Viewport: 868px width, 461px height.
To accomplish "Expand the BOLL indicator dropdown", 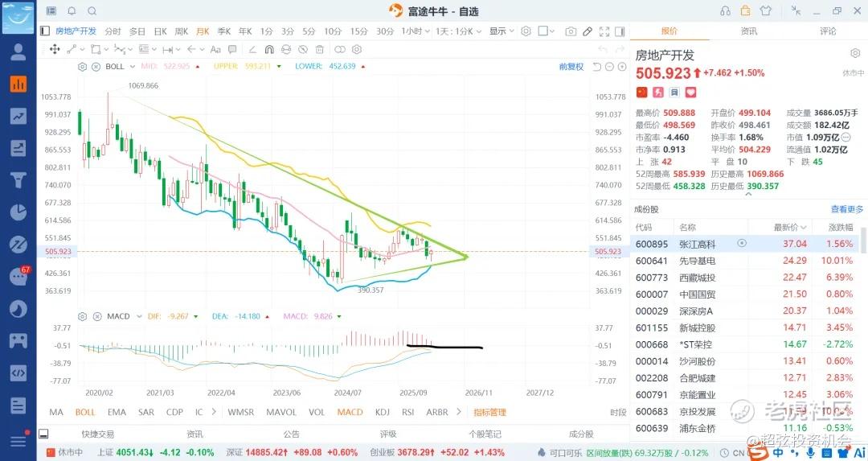I will tap(133, 67).
